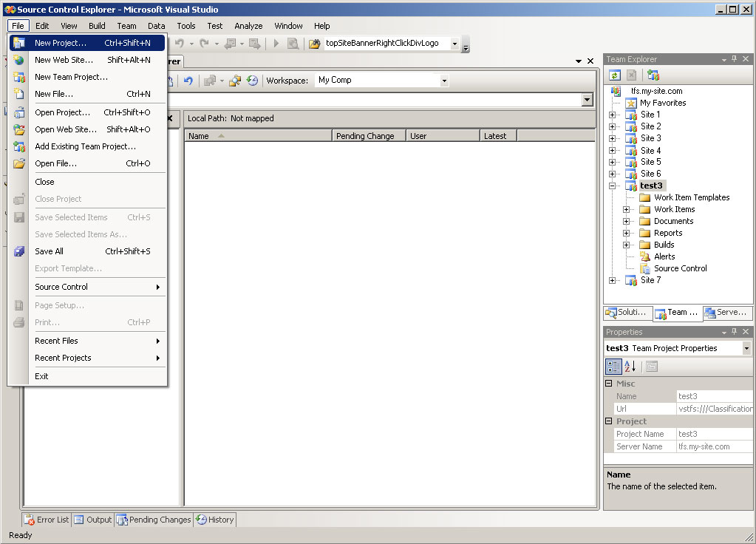Open the source location path dropdown arrow
Screen dimensions: 756x544
(587, 100)
